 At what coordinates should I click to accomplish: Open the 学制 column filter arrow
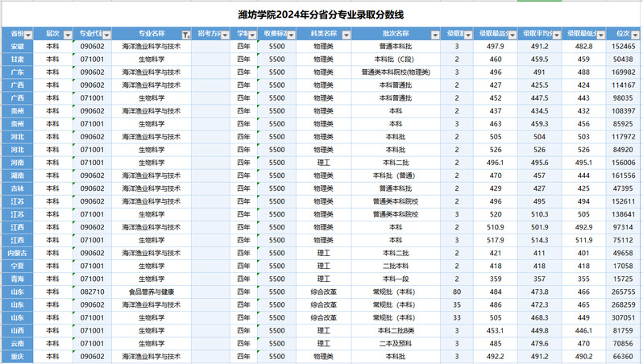pos(251,35)
